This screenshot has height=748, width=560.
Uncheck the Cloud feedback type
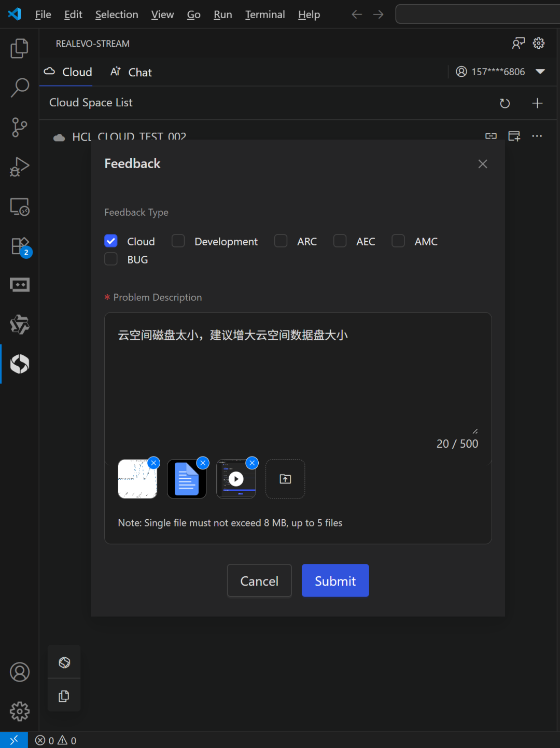(111, 241)
